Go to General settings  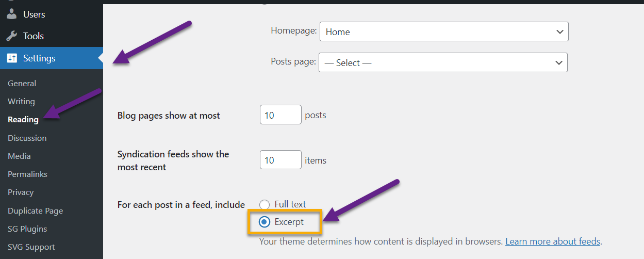tap(22, 83)
